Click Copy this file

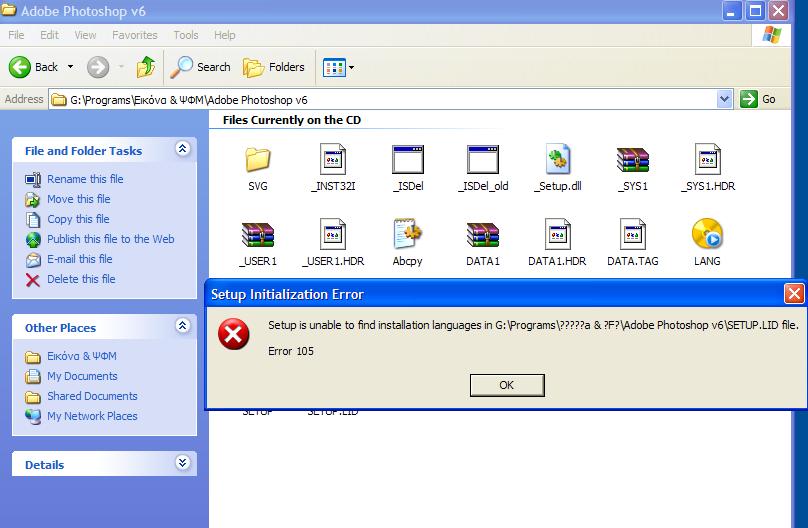tap(78, 219)
